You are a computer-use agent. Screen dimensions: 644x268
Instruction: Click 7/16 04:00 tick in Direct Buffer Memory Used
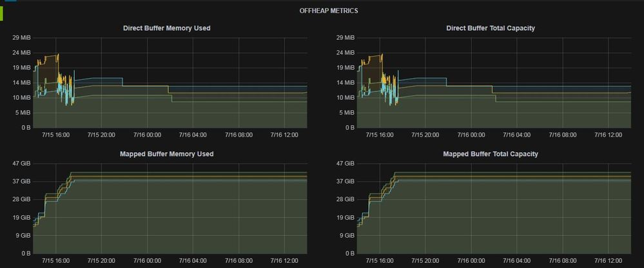click(193, 135)
